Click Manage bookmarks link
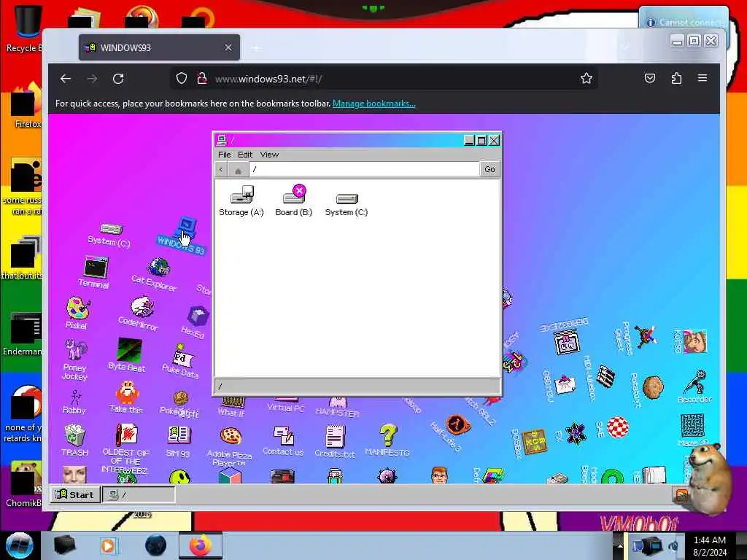This screenshot has height=560, width=747. [x=374, y=104]
